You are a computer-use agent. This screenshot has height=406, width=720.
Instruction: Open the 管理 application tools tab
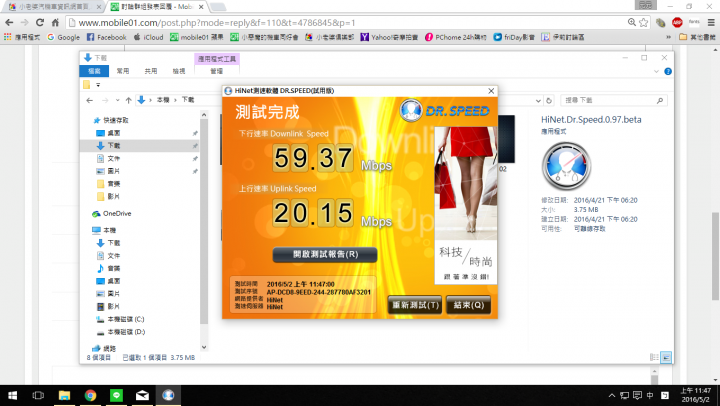tap(216, 71)
